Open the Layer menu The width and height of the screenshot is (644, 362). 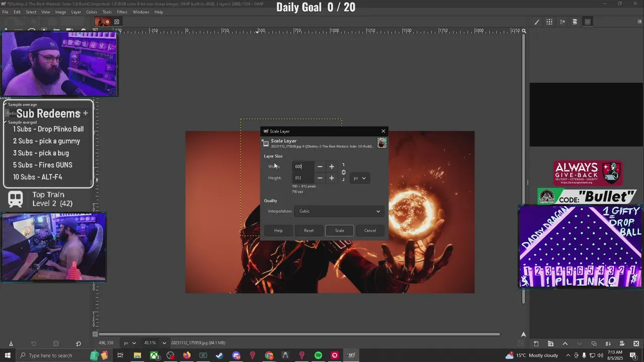[76, 12]
